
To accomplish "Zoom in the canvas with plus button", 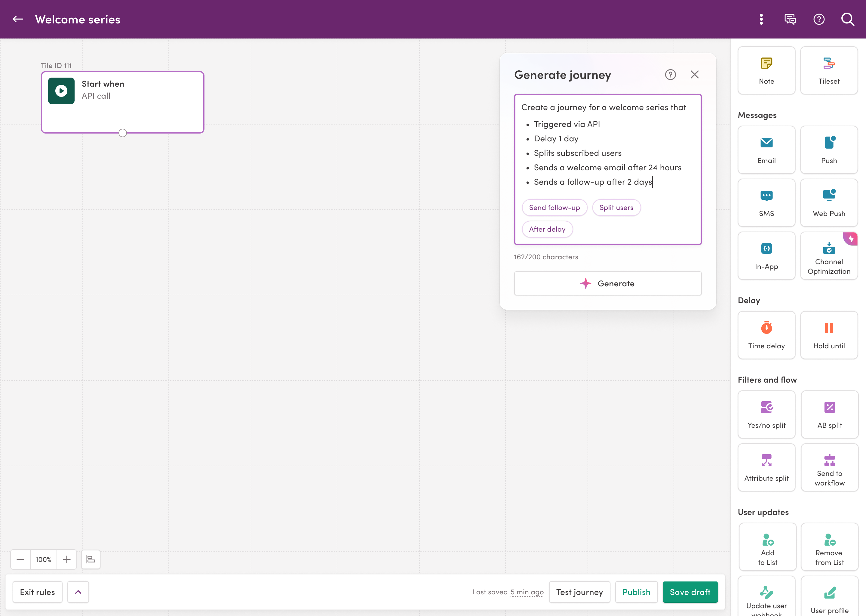I will point(67,559).
